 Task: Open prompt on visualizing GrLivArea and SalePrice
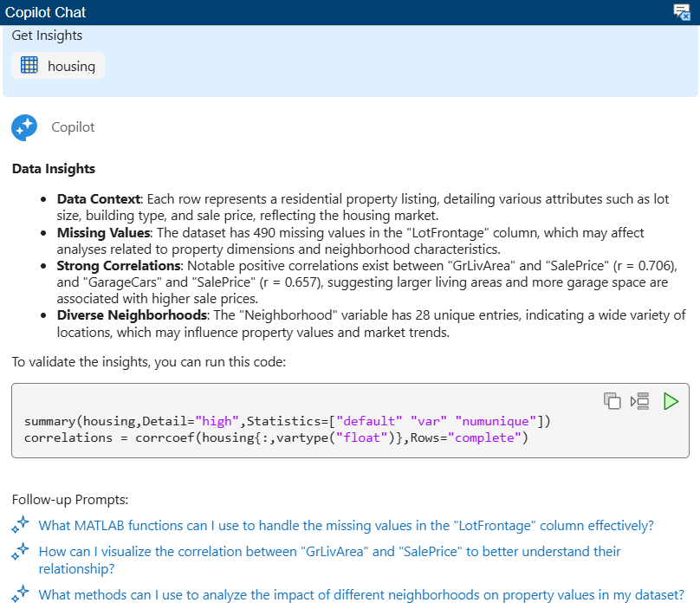329,560
